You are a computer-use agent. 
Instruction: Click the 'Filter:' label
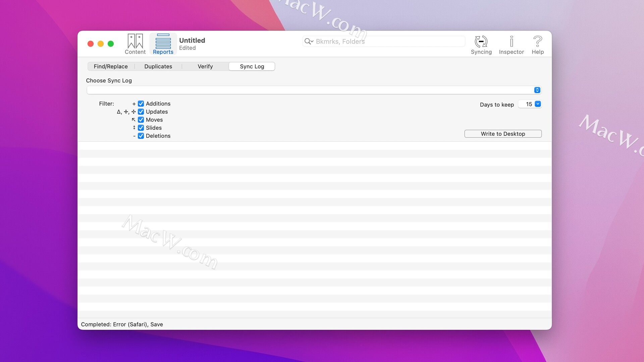coord(106,104)
